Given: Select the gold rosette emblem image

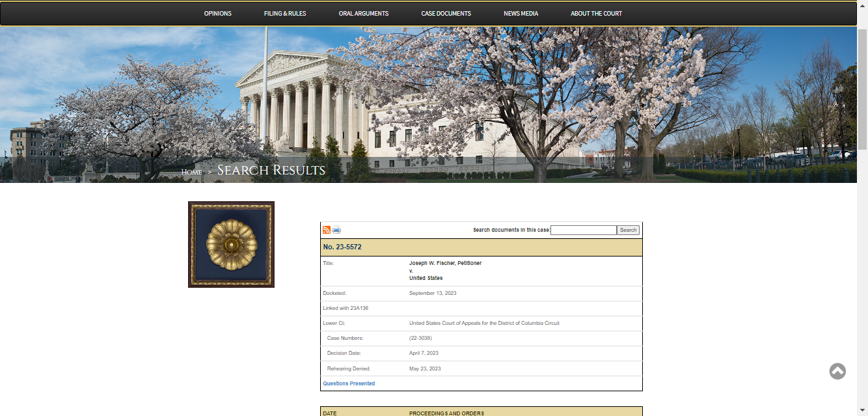Looking at the screenshot, I should [x=231, y=244].
